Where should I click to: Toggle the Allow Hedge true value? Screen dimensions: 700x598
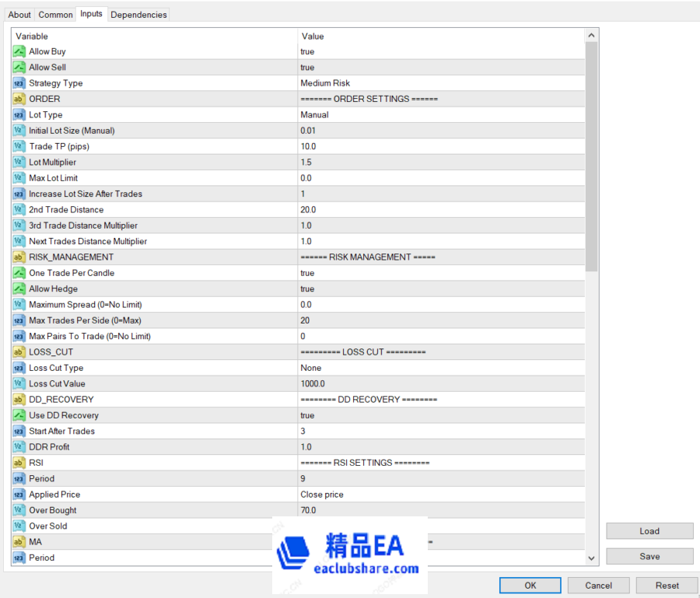pyautogui.click(x=307, y=289)
